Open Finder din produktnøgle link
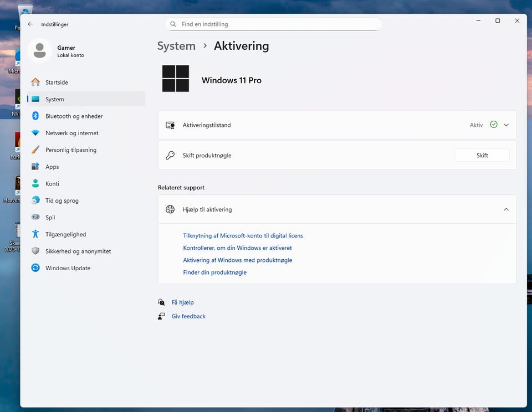The width and height of the screenshot is (532, 412). click(x=214, y=272)
